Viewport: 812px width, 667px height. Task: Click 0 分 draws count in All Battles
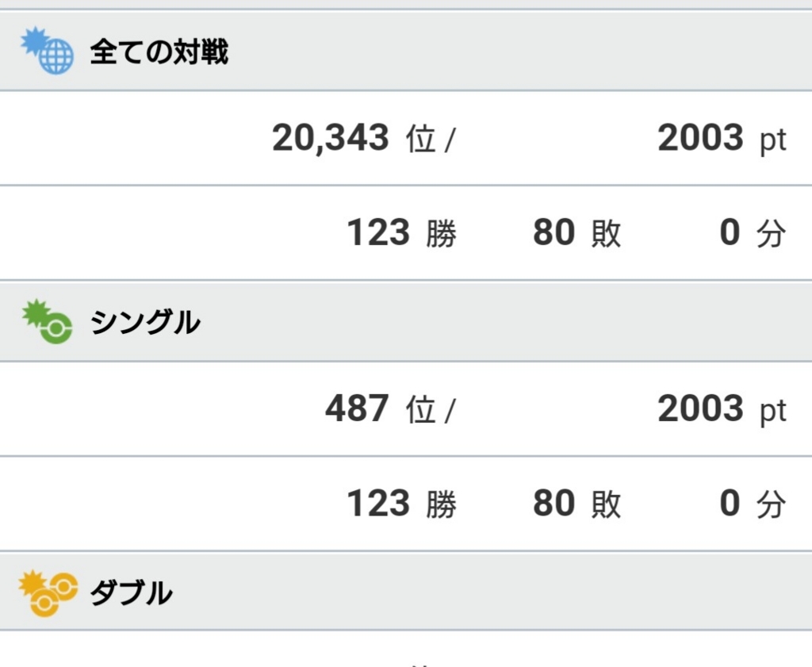752,233
